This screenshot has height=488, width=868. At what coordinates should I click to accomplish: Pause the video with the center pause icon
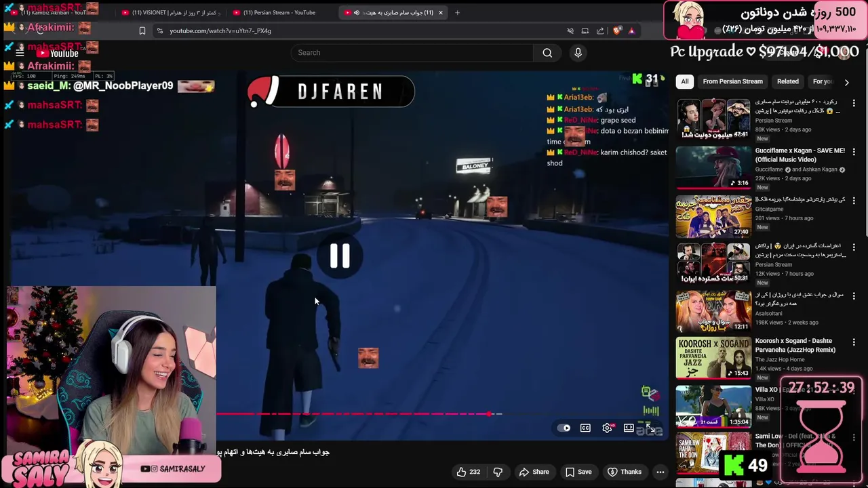pyautogui.click(x=340, y=256)
